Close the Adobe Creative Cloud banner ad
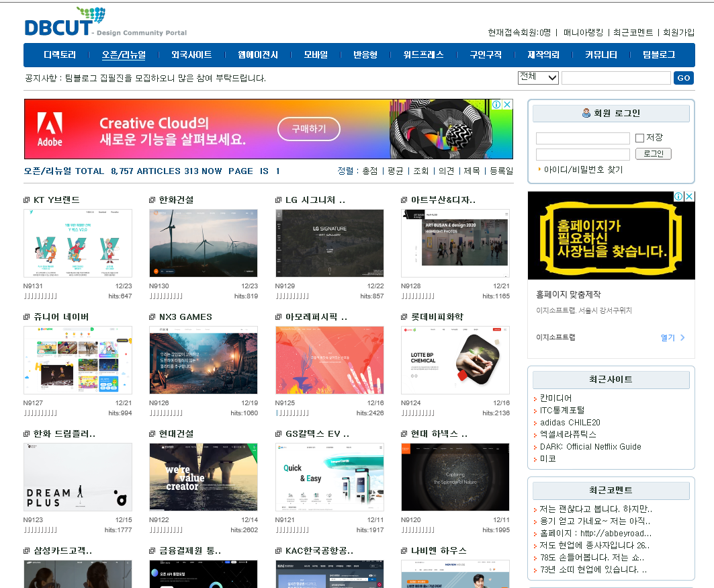 pyautogui.click(x=507, y=104)
